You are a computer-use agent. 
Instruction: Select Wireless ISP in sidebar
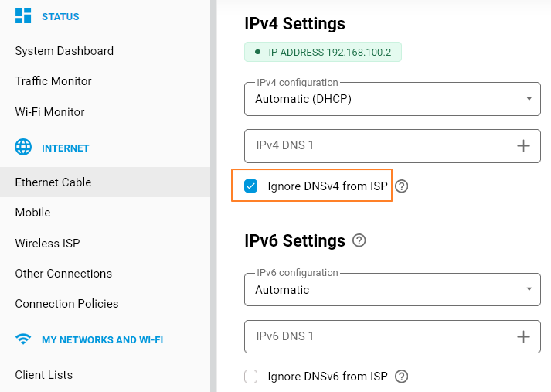(47, 244)
